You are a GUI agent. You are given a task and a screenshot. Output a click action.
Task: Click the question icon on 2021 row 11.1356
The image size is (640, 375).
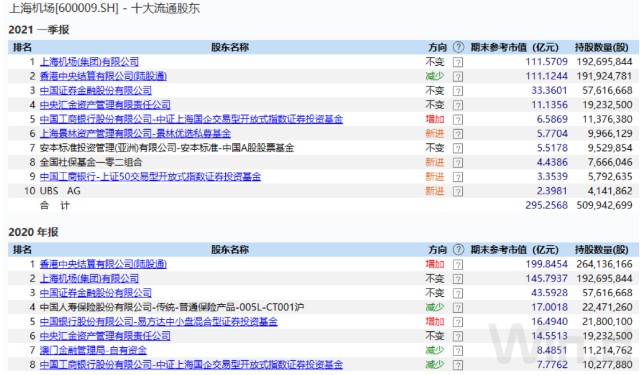458,105
